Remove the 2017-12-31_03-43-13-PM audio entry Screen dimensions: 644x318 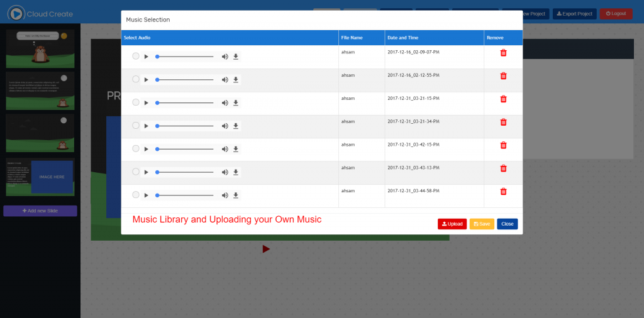[503, 168]
